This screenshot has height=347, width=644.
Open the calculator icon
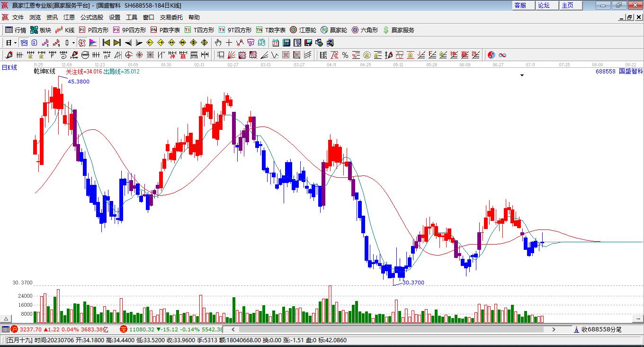[x=286, y=43]
